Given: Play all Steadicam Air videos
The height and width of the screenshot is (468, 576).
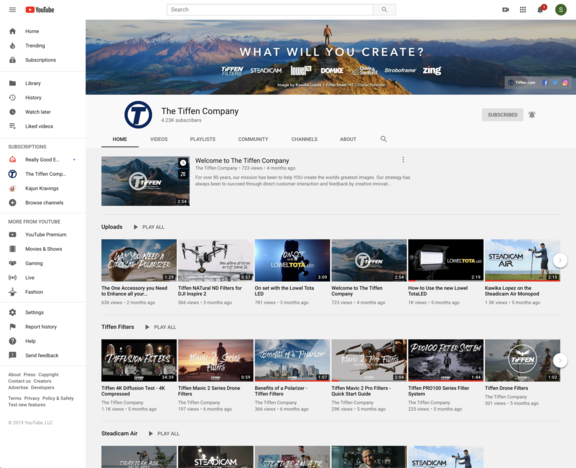Looking at the screenshot, I should pyautogui.click(x=164, y=433).
